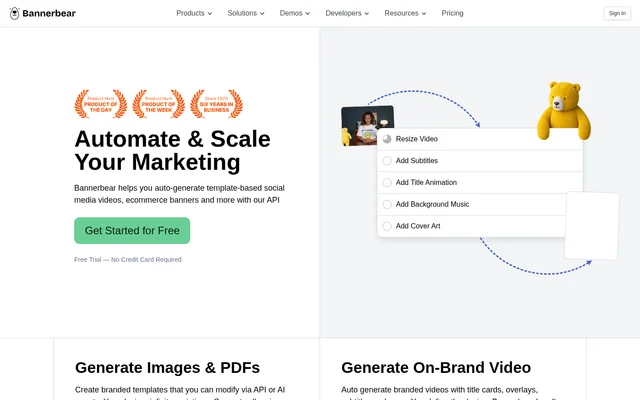Click the Automate & Scale Your Marketing headline
The width and height of the screenshot is (640, 400).
(x=172, y=150)
